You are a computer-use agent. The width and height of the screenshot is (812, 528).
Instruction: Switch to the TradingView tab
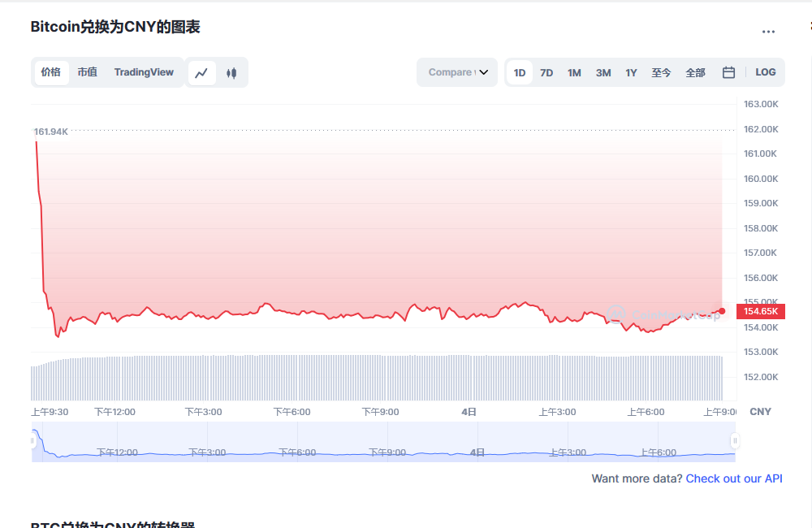coord(144,72)
